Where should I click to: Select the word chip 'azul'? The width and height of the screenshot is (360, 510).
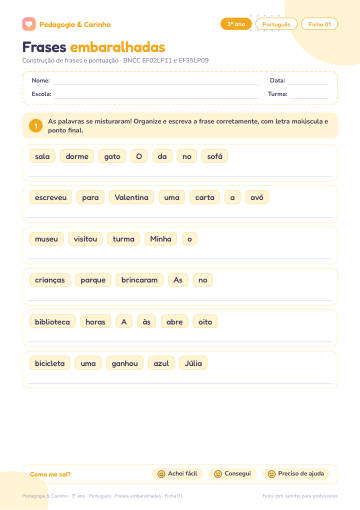tap(161, 363)
